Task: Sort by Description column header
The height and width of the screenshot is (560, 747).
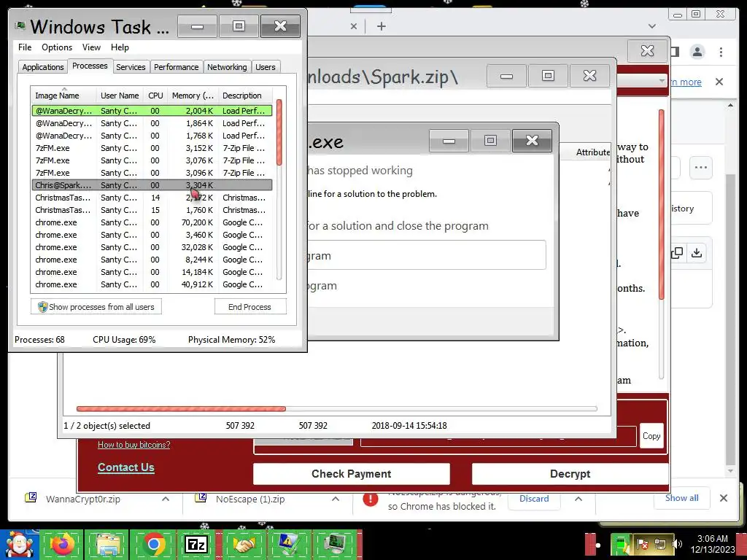Action: pos(246,96)
